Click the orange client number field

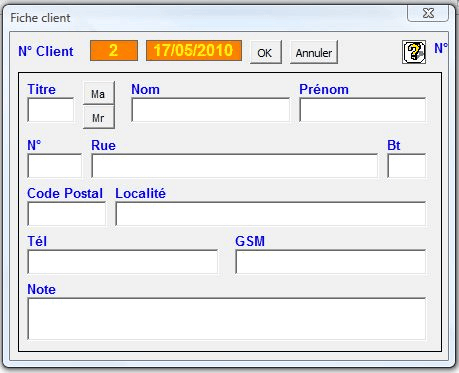tap(114, 51)
